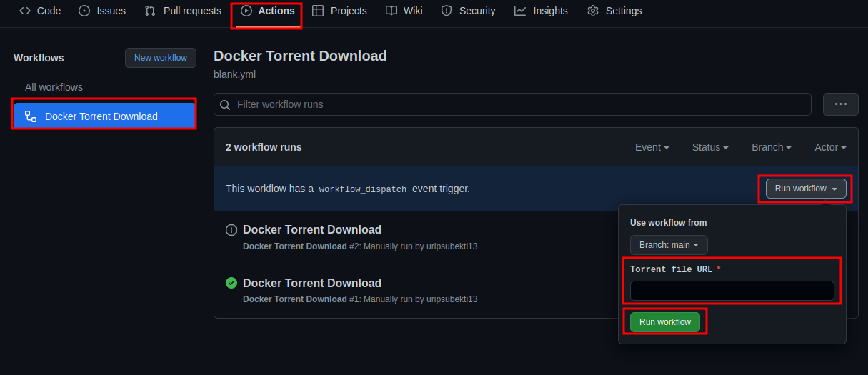Click the New workflow button
The width and height of the screenshot is (868, 375).
tap(161, 58)
